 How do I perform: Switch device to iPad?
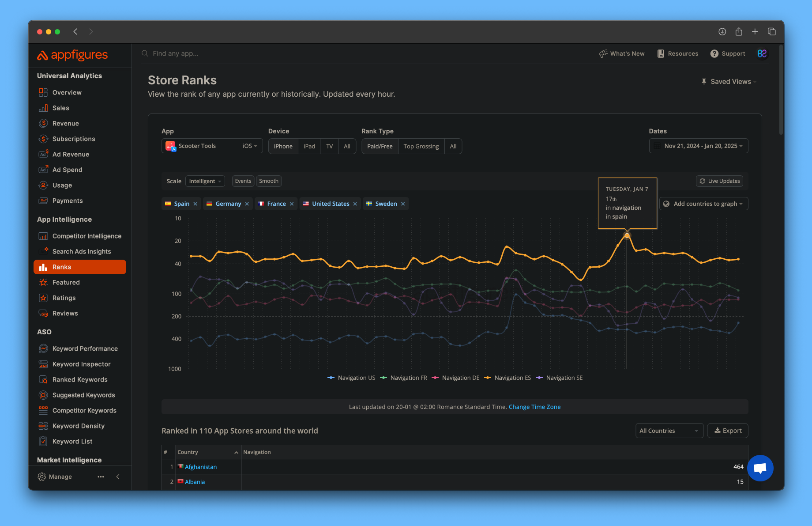tap(309, 146)
